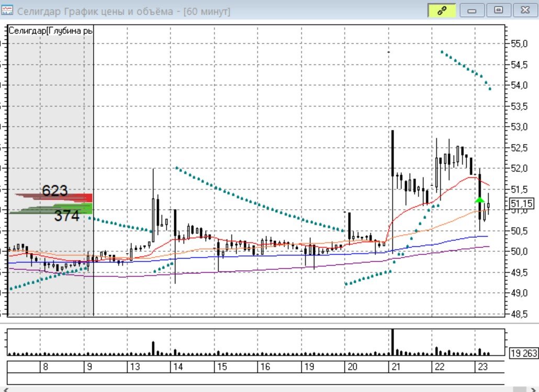Click the 53,0 price axis label
The width and height of the screenshot is (539, 392).
pyautogui.click(x=519, y=126)
